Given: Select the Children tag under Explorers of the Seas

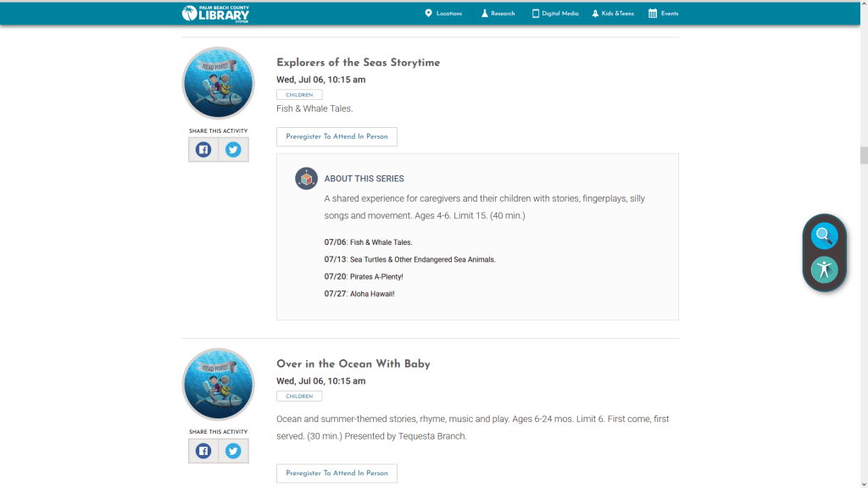Looking at the screenshot, I should pyautogui.click(x=299, y=95).
